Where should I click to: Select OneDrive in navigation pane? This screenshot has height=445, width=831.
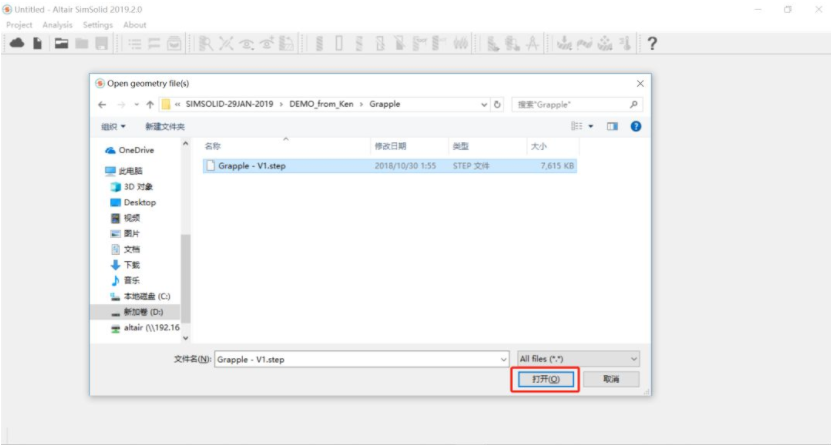coord(136,150)
